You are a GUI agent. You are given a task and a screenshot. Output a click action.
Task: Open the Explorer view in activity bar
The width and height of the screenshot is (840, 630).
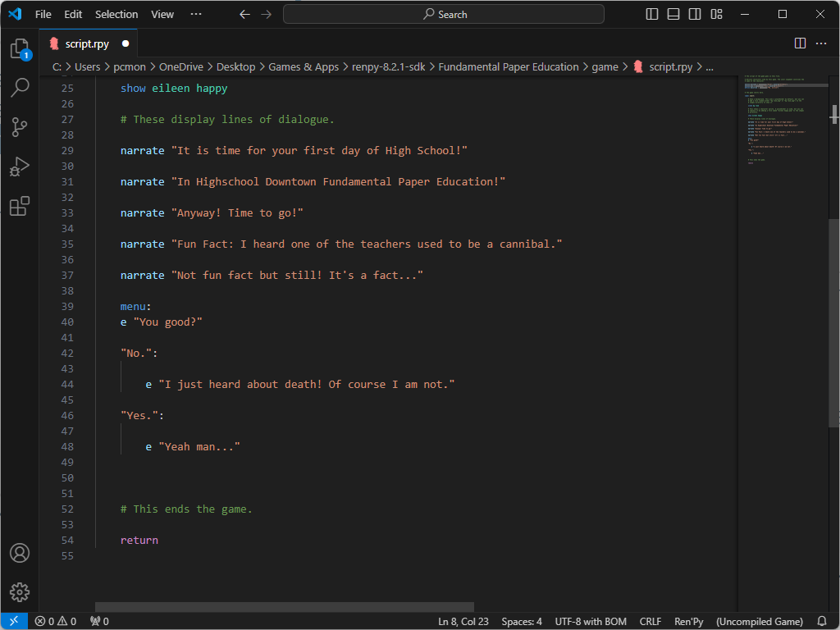click(20, 48)
